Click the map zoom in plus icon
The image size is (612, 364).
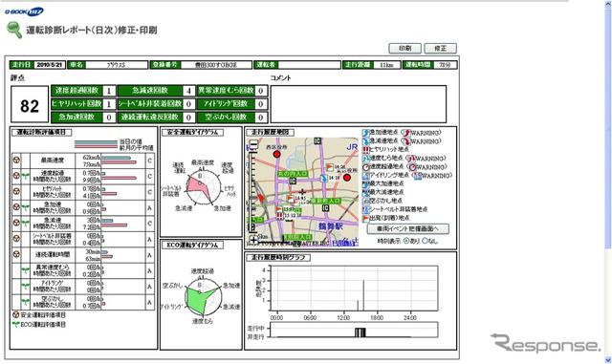click(x=253, y=240)
